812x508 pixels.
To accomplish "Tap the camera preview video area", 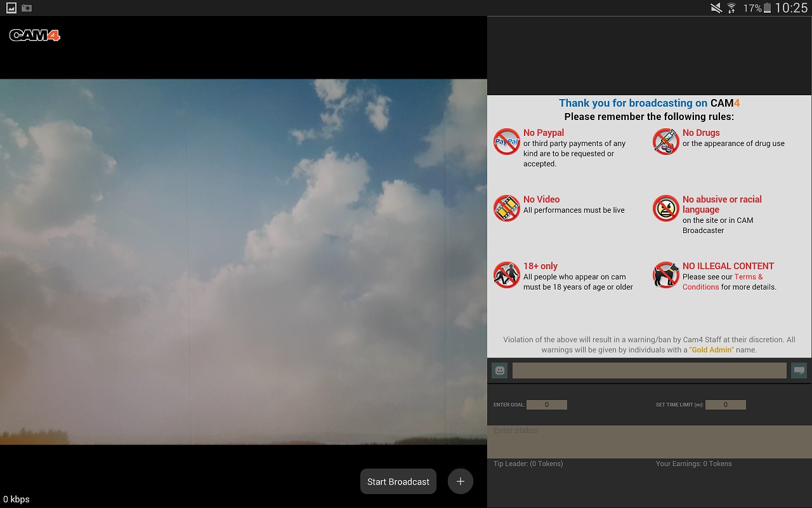I will point(244,262).
